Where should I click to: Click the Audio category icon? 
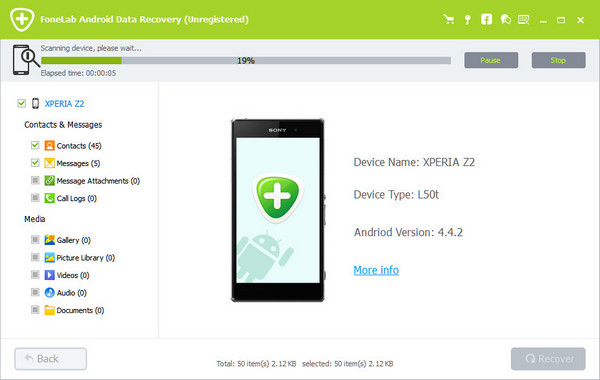pos(49,293)
